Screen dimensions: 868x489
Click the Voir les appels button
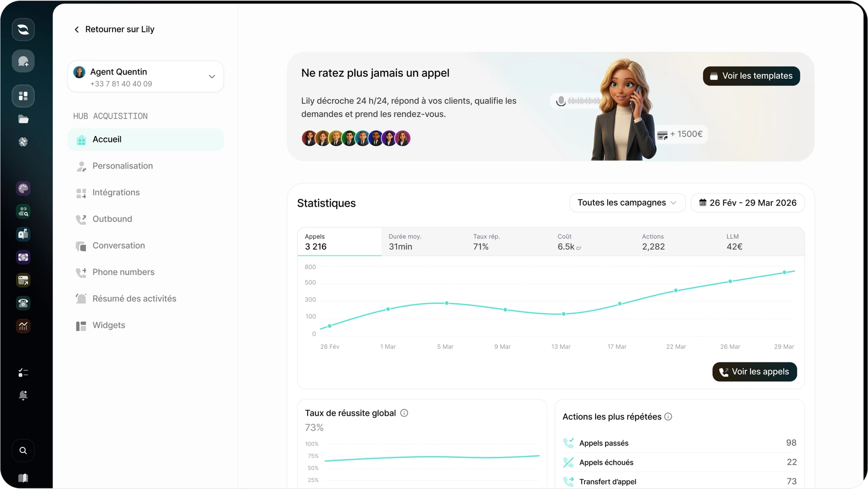(755, 372)
